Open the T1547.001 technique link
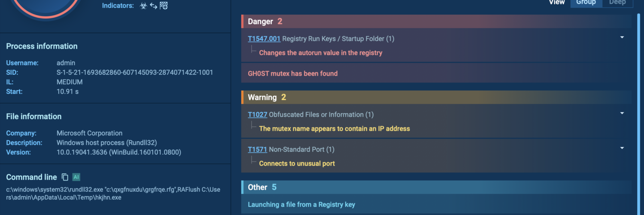 (264, 39)
